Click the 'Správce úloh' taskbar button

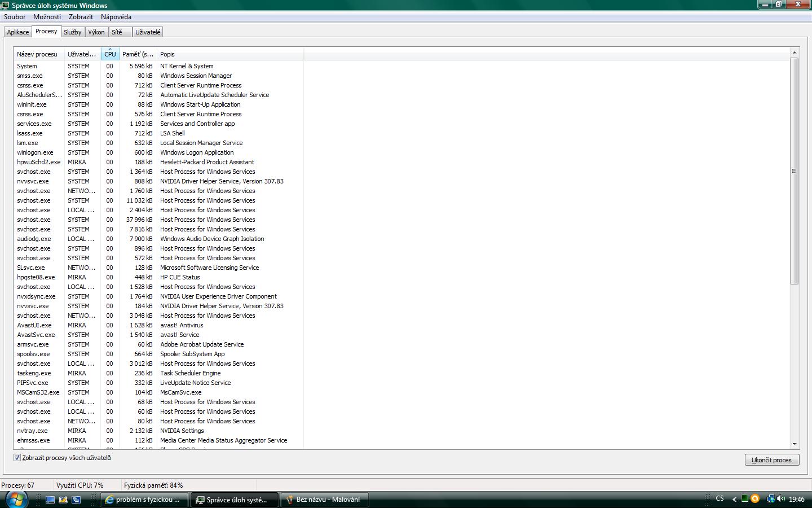point(235,500)
